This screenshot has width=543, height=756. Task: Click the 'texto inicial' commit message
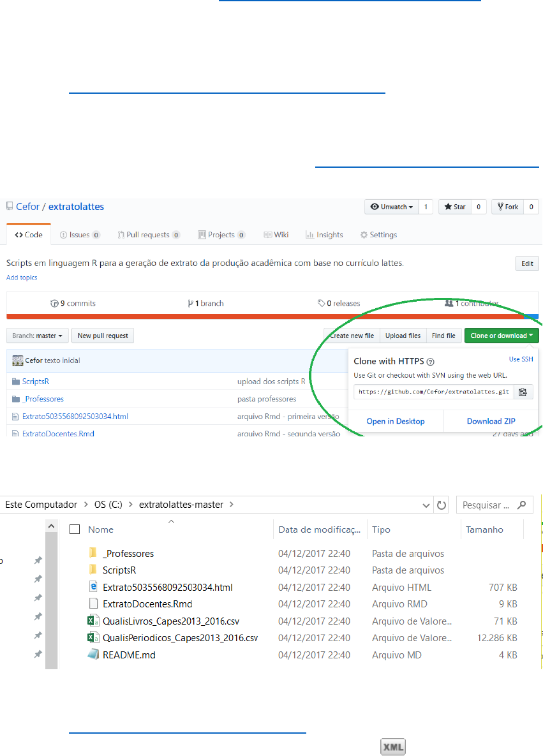(62, 360)
